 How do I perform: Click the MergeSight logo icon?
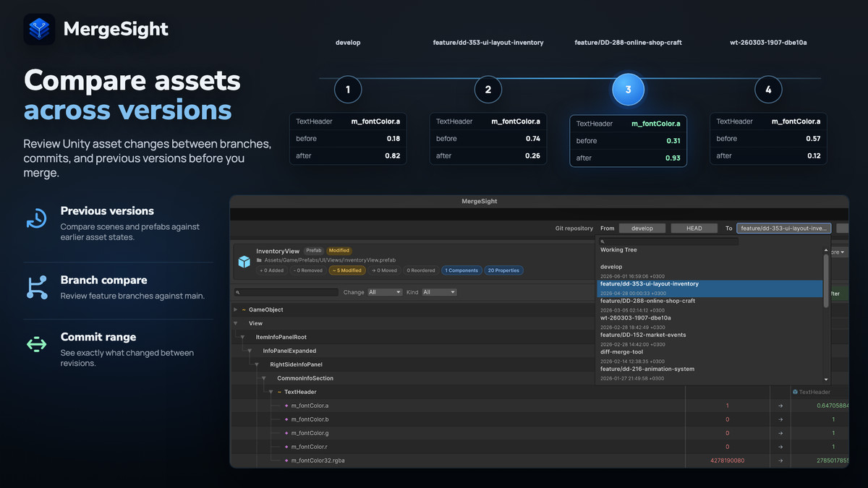pos(39,30)
